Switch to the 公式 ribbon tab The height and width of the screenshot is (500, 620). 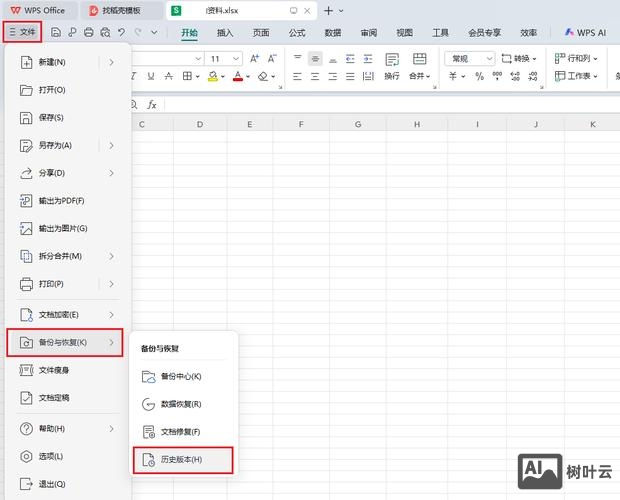297,33
